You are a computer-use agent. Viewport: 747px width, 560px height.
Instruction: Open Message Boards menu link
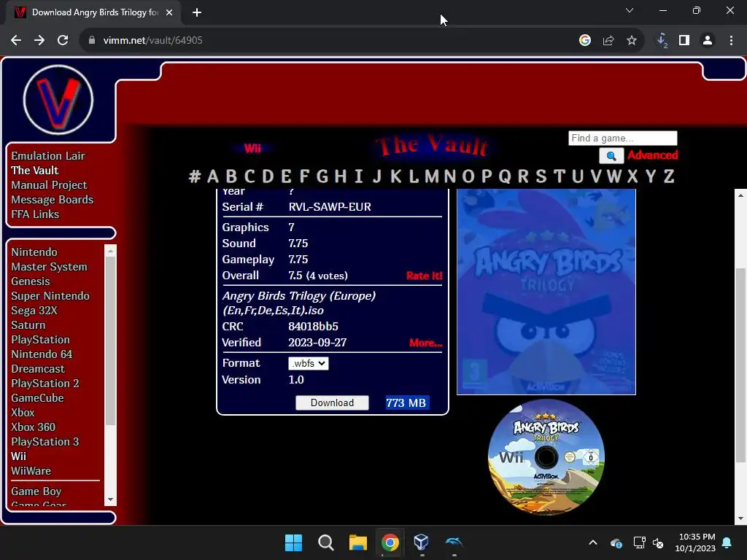pos(53,200)
